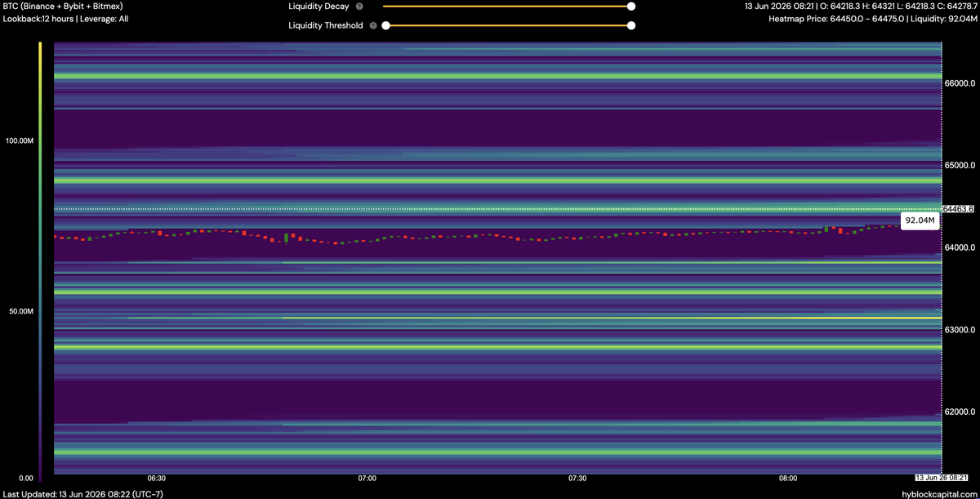Click the bright yellow liquidity line near 63100
Image resolution: width=980 pixels, height=499 pixels.
pyautogui.click(x=612, y=318)
